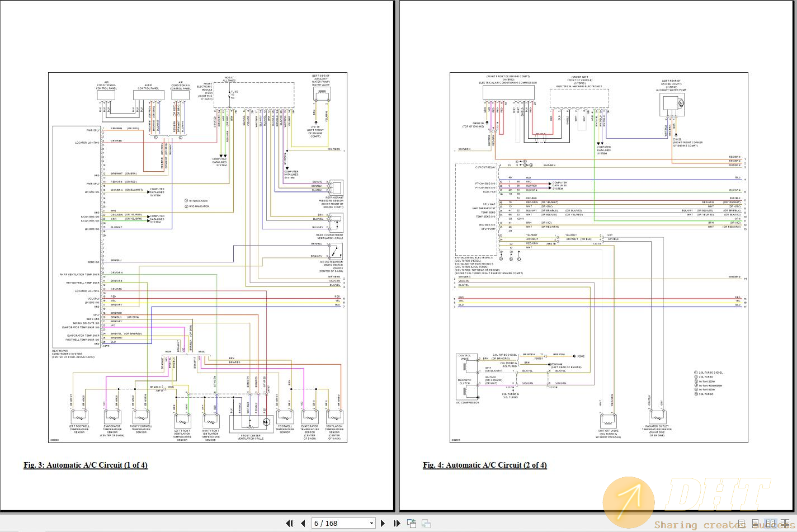The width and height of the screenshot is (797, 532).
Task: Click the left page wiring diagram
Action: point(197,257)
